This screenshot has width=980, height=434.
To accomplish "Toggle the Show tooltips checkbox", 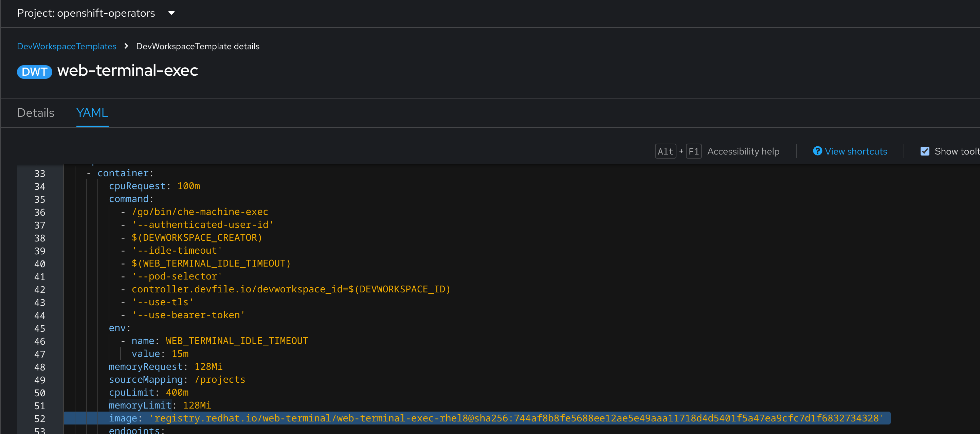I will click(925, 151).
